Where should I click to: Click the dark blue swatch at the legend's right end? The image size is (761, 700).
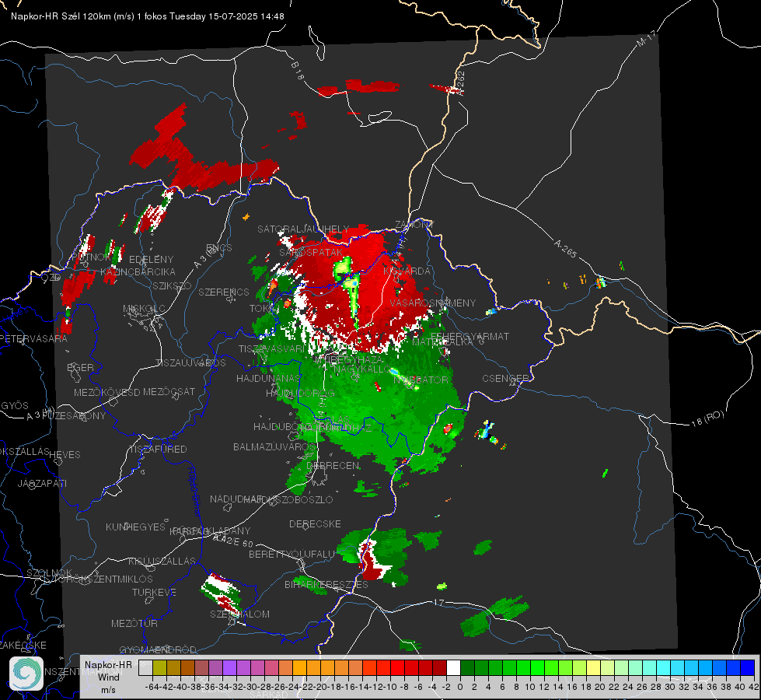pos(748,668)
